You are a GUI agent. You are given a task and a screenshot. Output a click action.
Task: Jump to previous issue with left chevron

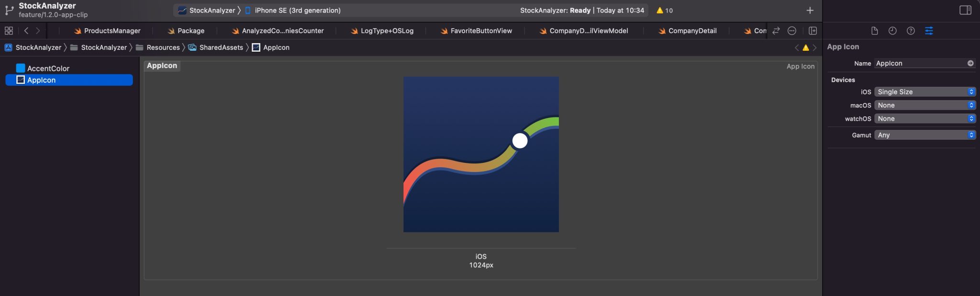pyautogui.click(x=797, y=47)
